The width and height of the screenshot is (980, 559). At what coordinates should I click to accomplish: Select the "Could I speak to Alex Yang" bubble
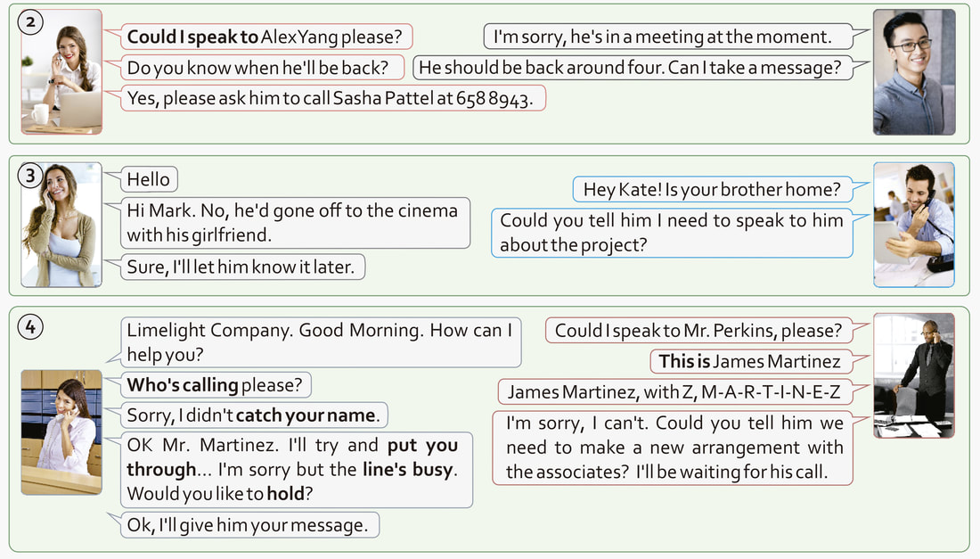pyautogui.click(x=265, y=37)
